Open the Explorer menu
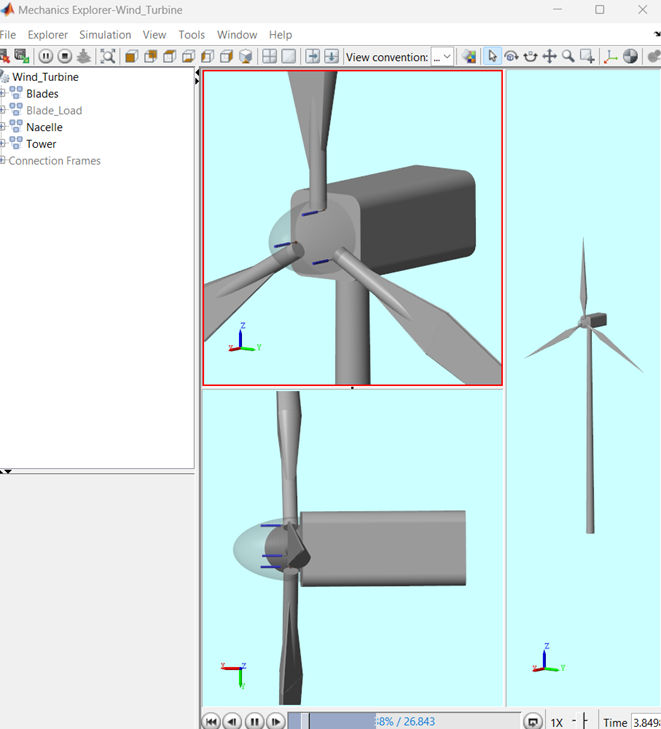This screenshot has width=661, height=729. pos(48,35)
